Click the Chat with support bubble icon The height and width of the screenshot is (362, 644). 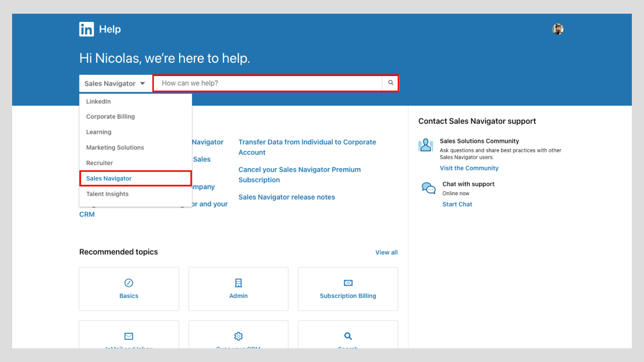428,188
